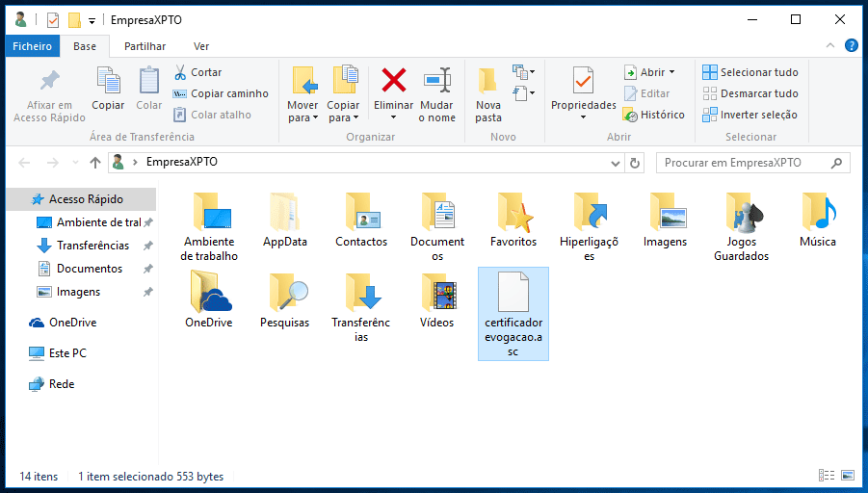Viewport: 868px width, 493px height.
Task: Open Documentos in navigation pane
Action: (x=92, y=269)
